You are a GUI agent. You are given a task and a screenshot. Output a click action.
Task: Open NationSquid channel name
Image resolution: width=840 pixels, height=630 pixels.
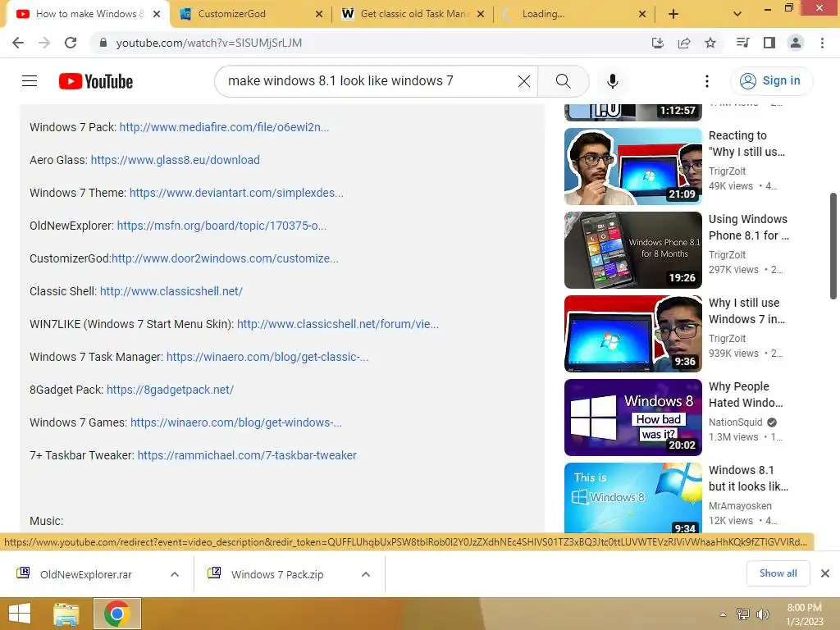pos(736,422)
